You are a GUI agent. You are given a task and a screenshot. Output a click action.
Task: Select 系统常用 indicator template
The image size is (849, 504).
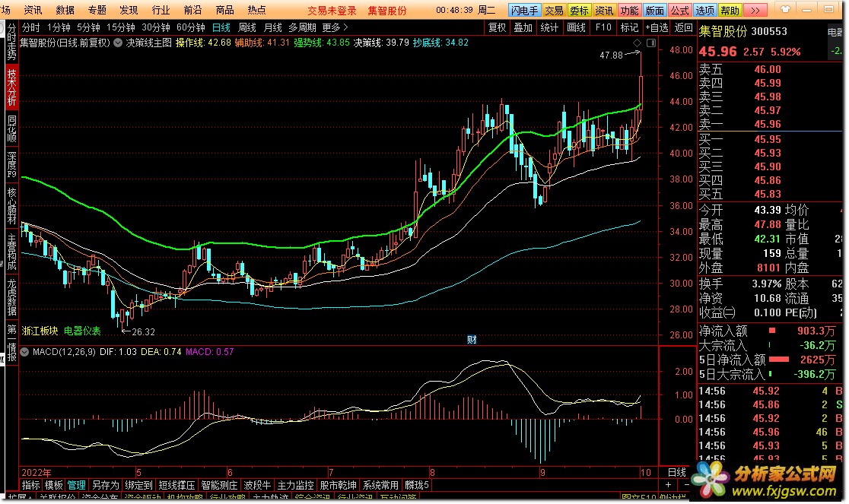click(380, 486)
